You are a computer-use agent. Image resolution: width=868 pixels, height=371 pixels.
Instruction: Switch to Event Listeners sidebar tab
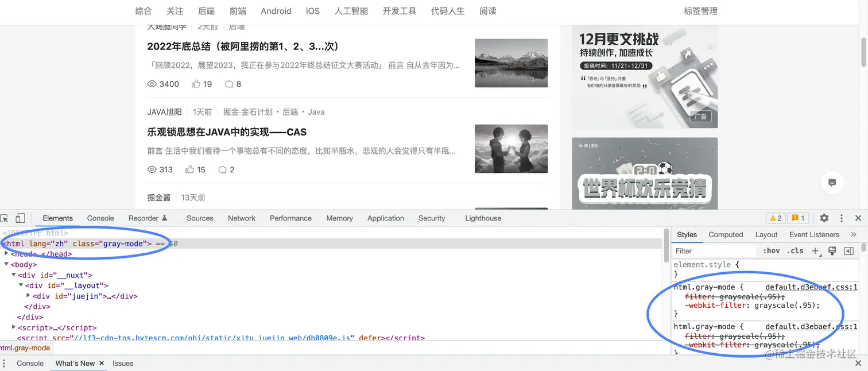[x=814, y=234]
